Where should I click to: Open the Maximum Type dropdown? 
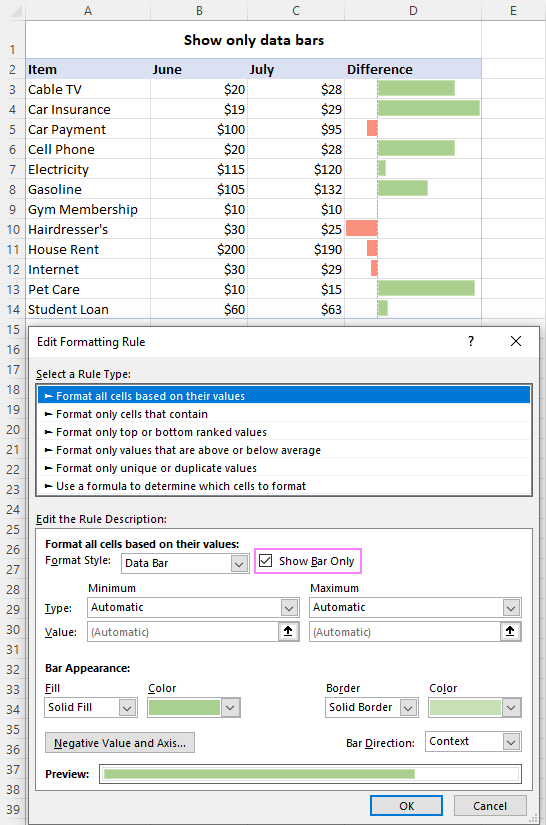511,608
